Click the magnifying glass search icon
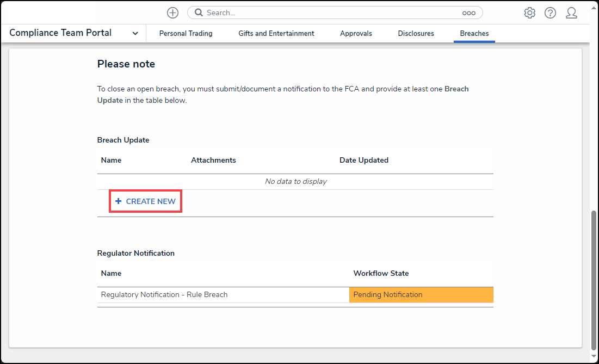The height and width of the screenshot is (364, 599). [199, 13]
